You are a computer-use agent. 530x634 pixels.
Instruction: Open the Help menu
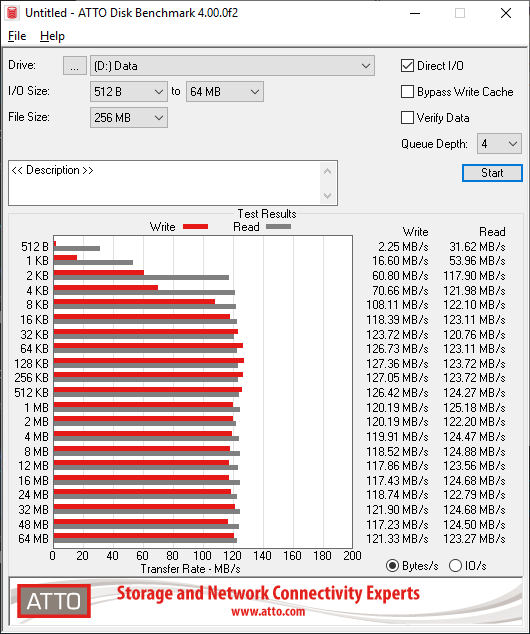[x=52, y=36]
